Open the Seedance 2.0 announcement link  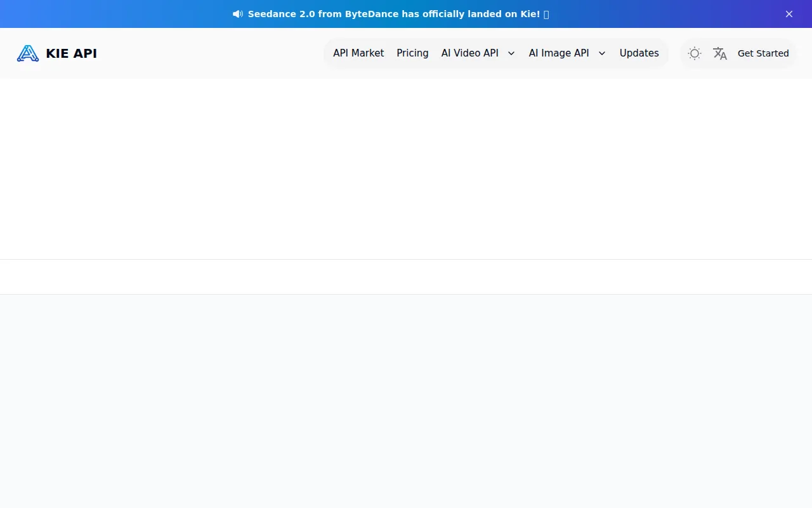(393, 13)
